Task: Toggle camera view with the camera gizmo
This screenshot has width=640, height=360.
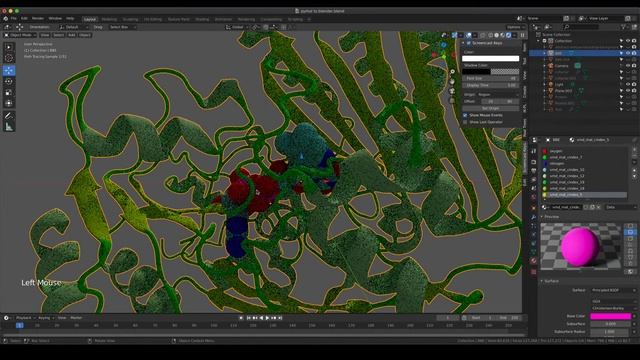Action: [452, 91]
